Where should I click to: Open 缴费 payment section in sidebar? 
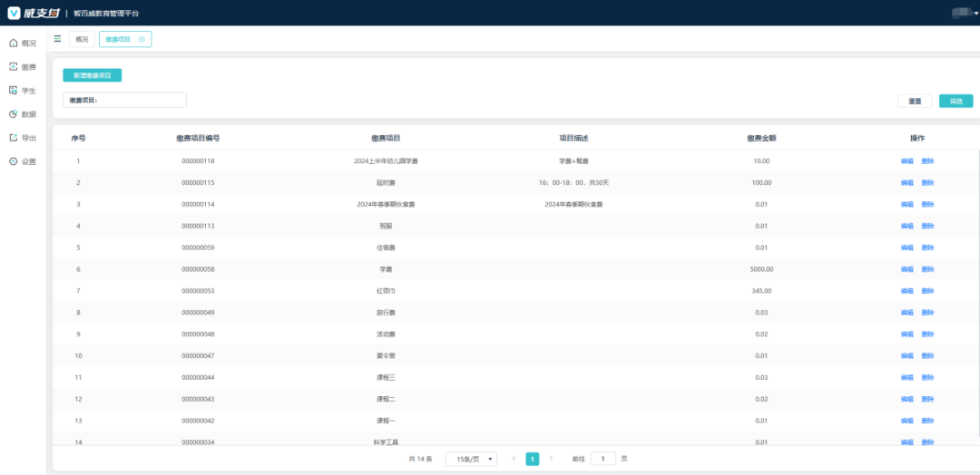pyautogui.click(x=22, y=67)
